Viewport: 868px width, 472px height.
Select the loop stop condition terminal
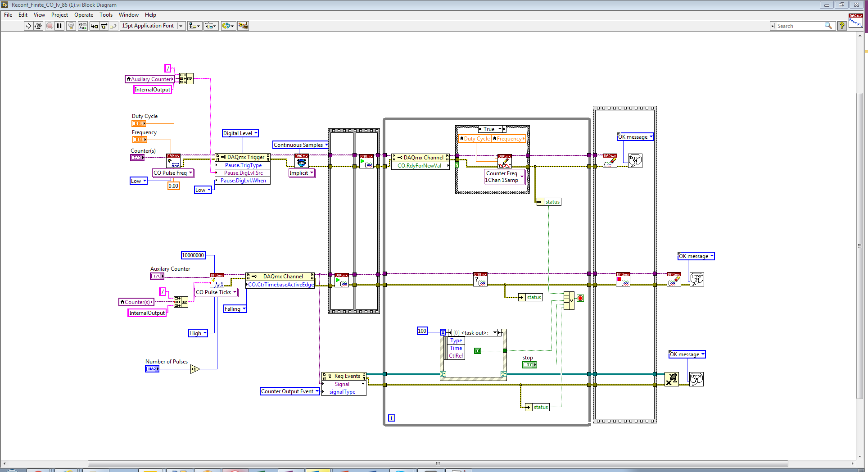580,298
